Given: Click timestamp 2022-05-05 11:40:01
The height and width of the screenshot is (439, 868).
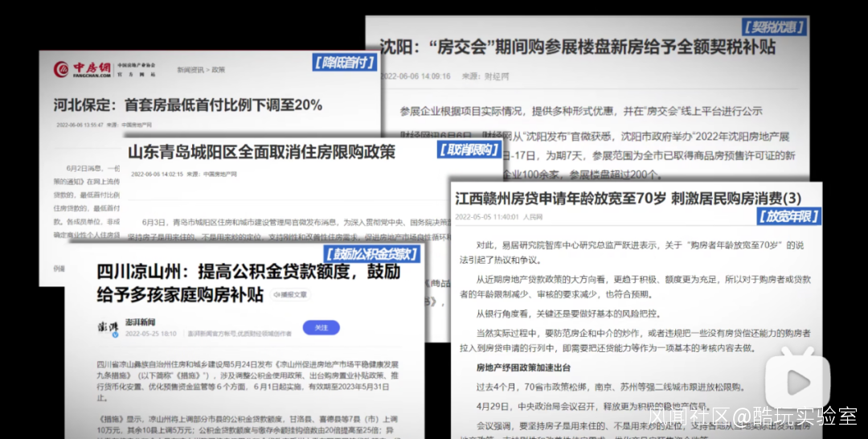Looking at the screenshot, I should (487, 217).
